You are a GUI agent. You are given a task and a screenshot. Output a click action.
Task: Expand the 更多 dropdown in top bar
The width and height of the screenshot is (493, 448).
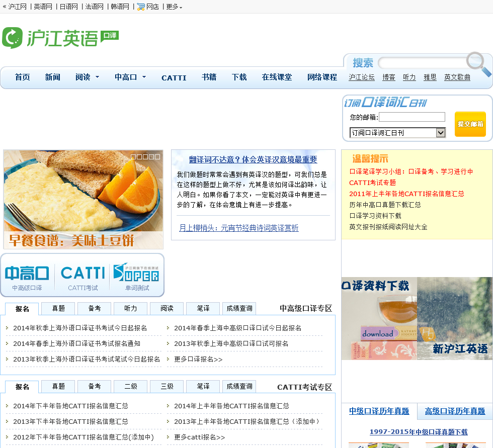point(174,7)
